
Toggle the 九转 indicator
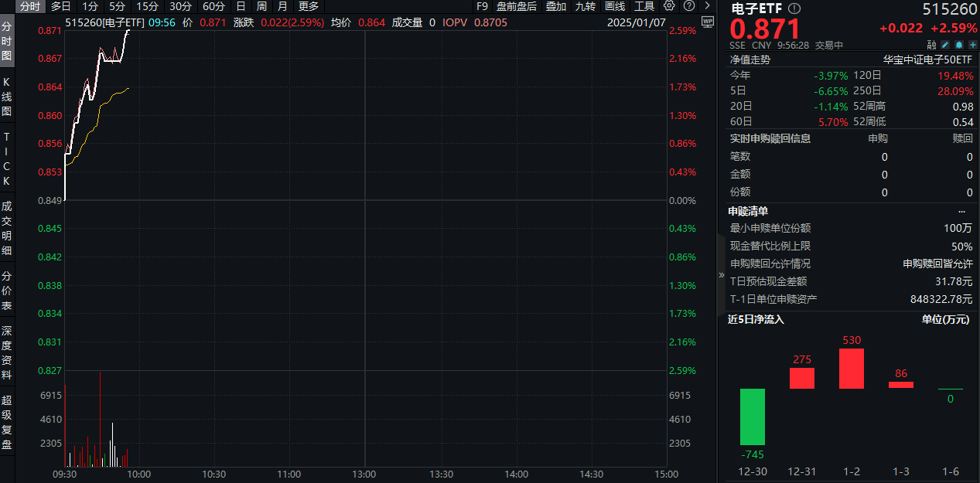585,6
